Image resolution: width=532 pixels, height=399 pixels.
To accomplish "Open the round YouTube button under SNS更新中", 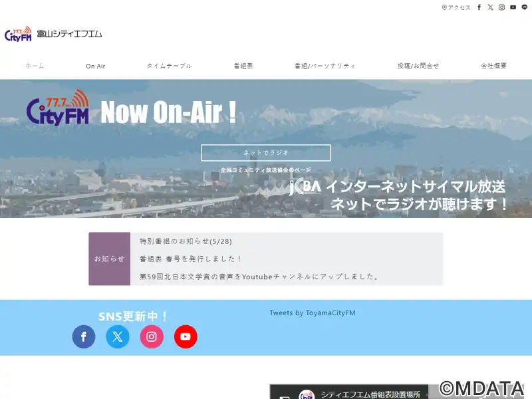I will (186, 336).
